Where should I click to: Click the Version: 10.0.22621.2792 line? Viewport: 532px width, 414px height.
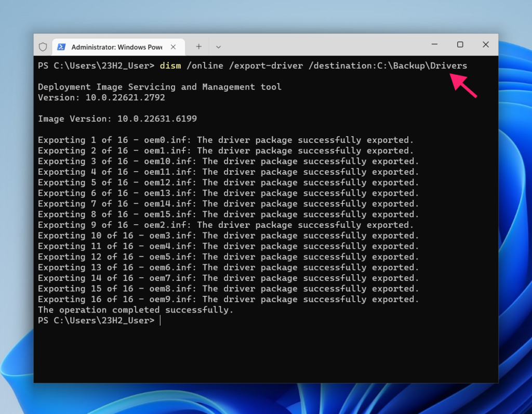pos(101,97)
